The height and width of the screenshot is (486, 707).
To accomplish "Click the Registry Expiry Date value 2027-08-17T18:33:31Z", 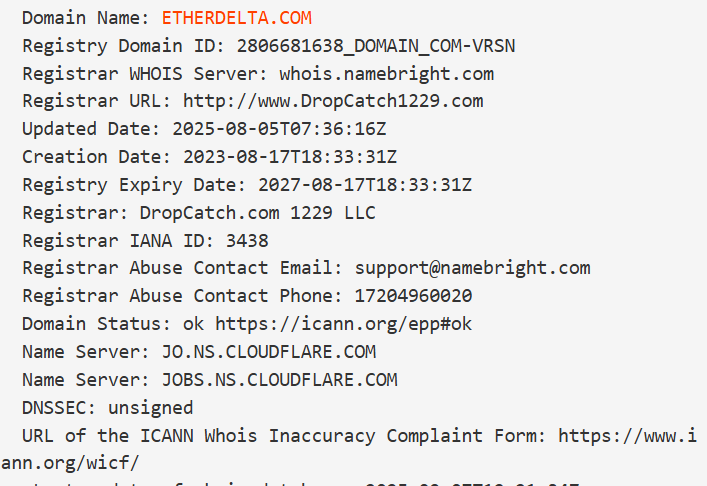I will [x=365, y=185].
